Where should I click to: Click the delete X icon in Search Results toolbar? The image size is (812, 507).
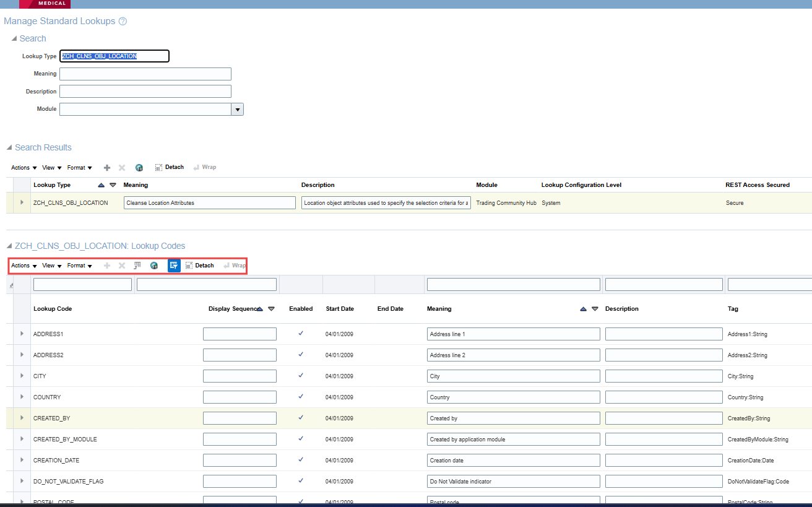click(x=122, y=167)
